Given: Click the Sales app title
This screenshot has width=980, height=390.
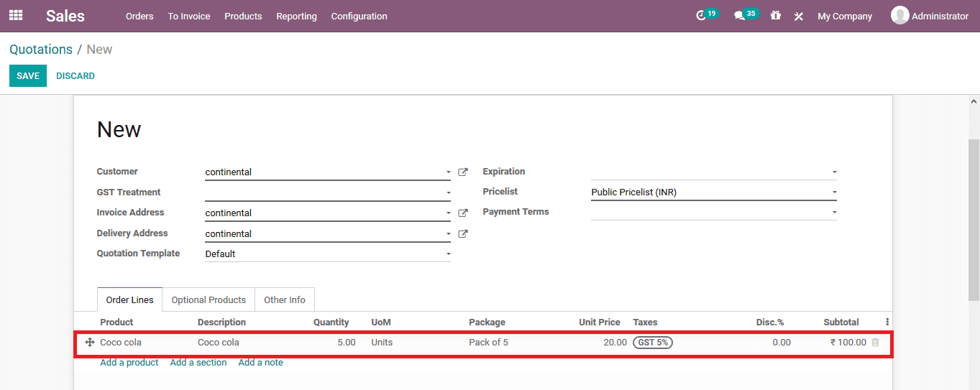Looking at the screenshot, I should (65, 16).
